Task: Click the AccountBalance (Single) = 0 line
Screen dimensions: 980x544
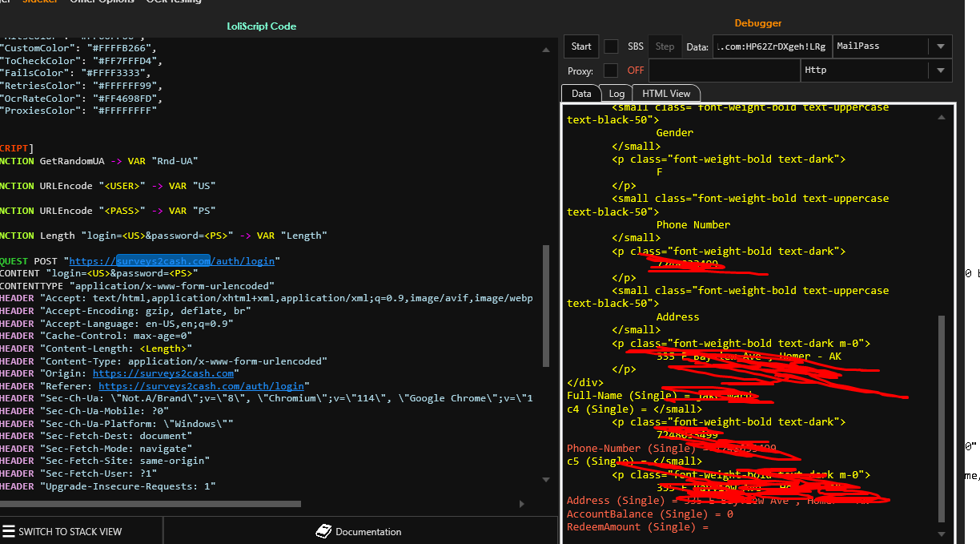Action: click(x=650, y=514)
